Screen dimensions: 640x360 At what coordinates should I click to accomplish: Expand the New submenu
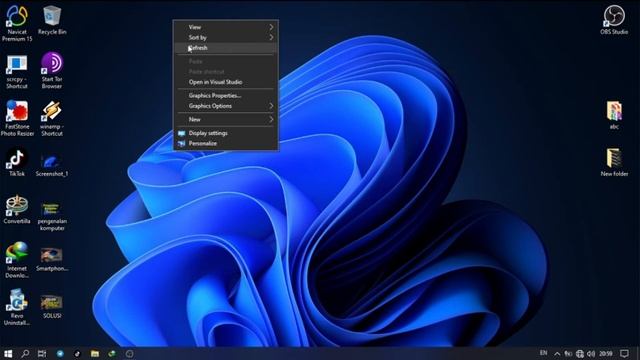pyautogui.click(x=226, y=119)
